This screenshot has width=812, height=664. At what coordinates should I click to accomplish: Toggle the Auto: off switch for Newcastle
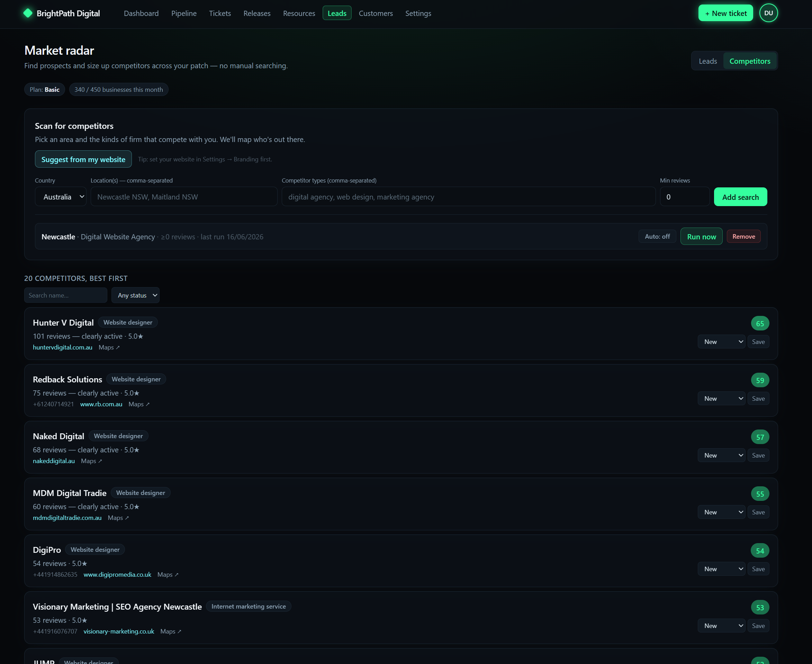pos(657,236)
